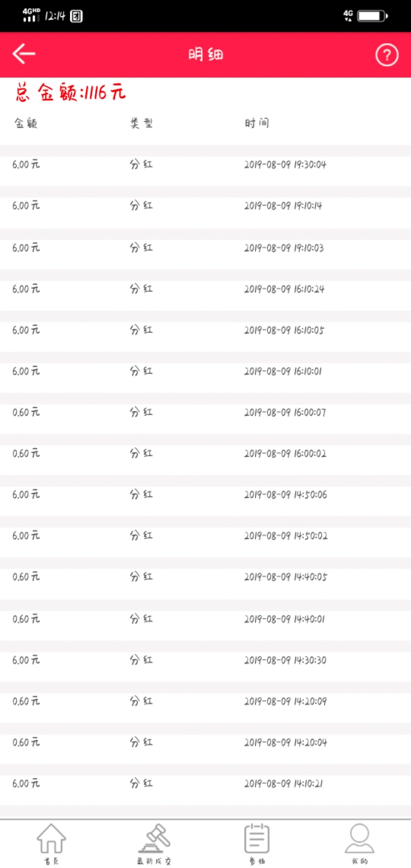Select the record dated 2019-08-09 19:30:04
411x868 pixels.
(205, 164)
